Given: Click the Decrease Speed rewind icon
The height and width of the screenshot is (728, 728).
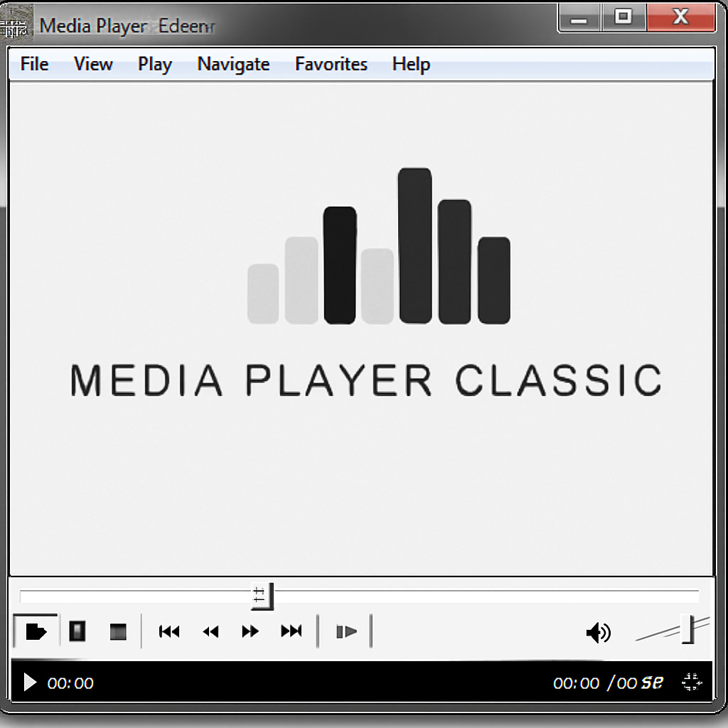Looking at the screenshot, I should click(x=210, y=631).
